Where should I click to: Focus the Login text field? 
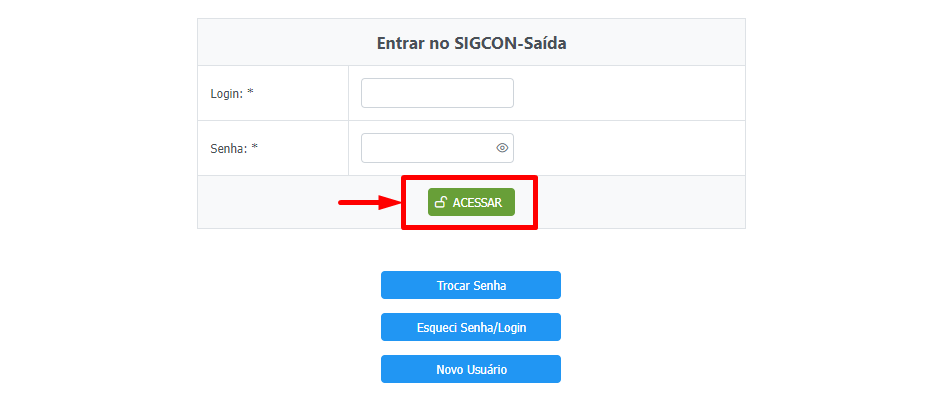coord(437,93)
